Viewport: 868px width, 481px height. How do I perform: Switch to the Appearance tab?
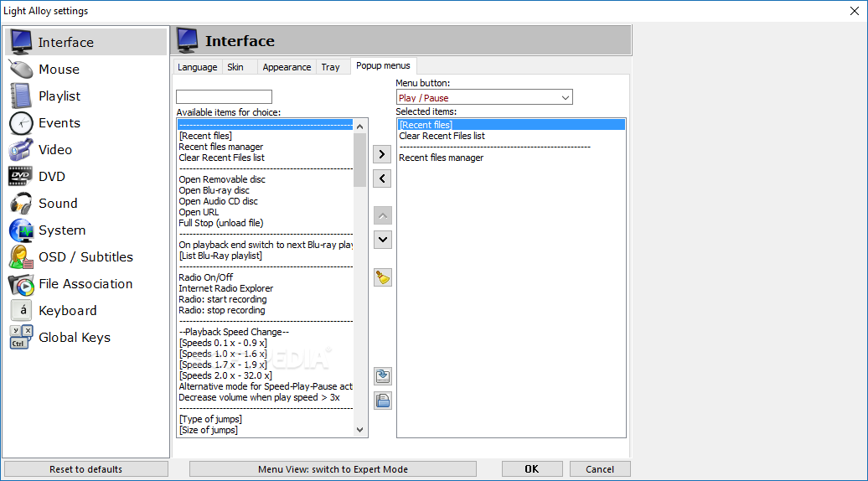tap(287, 67)
